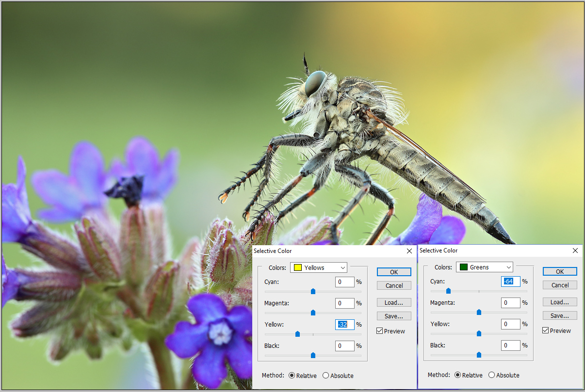Click the Black slider handle in Yellows dialog

pos(313,355)
